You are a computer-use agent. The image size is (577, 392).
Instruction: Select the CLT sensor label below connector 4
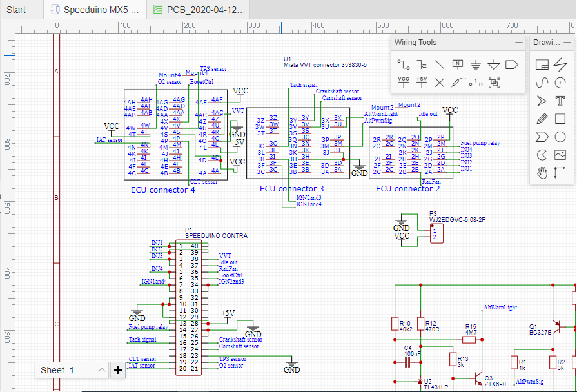pyautogui.click(x=204, y=182)
